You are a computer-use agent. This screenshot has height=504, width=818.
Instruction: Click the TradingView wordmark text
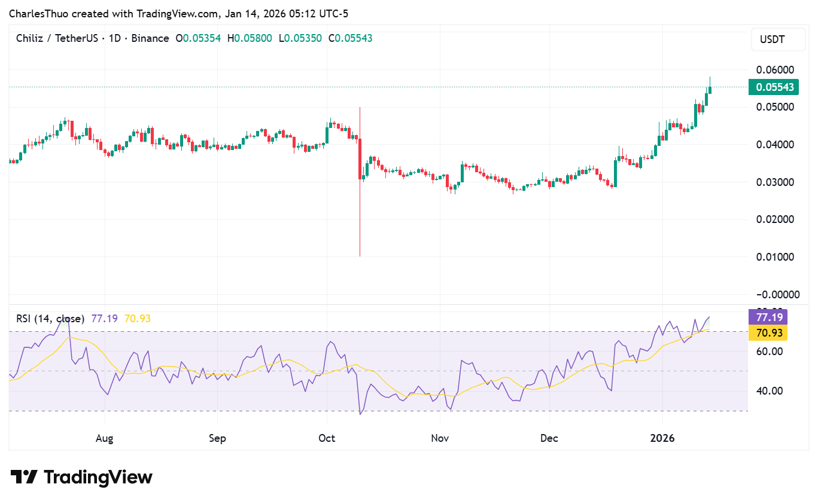pos(98,477)
